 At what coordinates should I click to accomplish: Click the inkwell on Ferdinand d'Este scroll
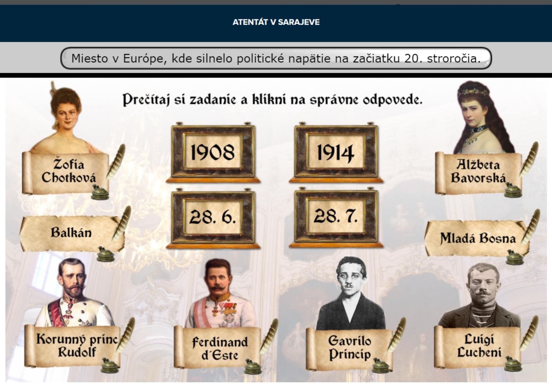pyautogui.click(x=253, y=367)
